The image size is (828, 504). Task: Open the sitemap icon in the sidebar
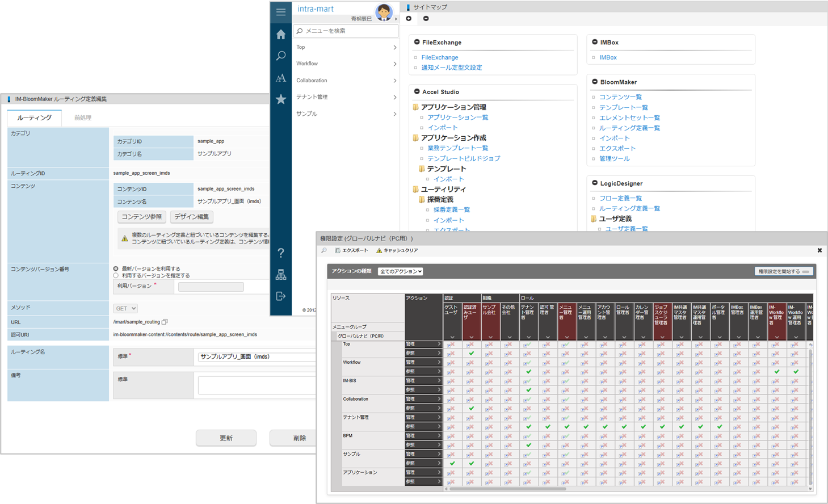coord(281,275)
